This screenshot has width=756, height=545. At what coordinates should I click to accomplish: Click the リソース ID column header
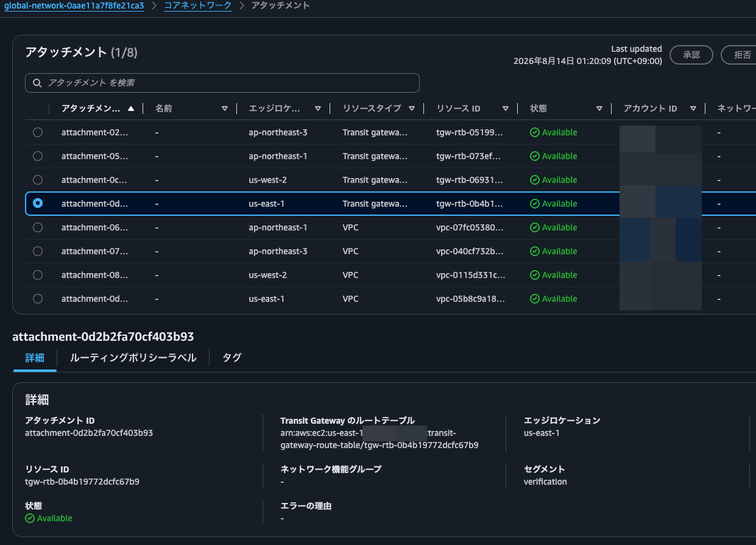(459, 109)
